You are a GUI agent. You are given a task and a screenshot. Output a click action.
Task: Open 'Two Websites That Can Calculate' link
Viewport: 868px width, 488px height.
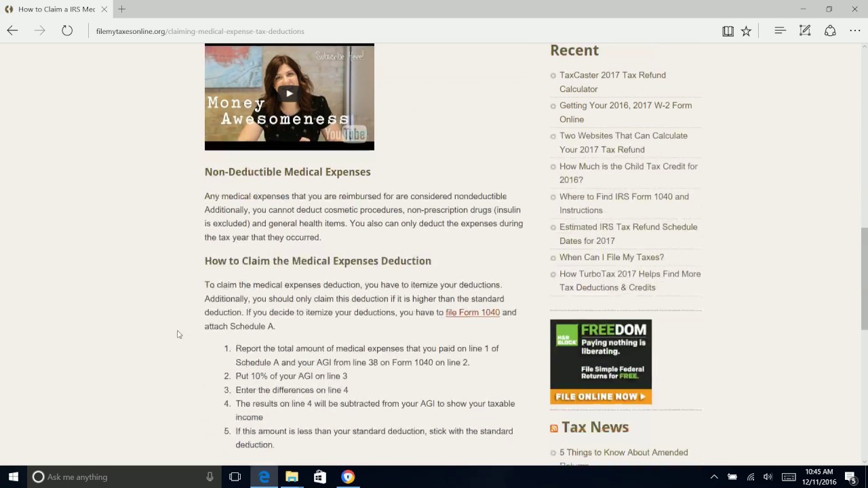(623, 142)
